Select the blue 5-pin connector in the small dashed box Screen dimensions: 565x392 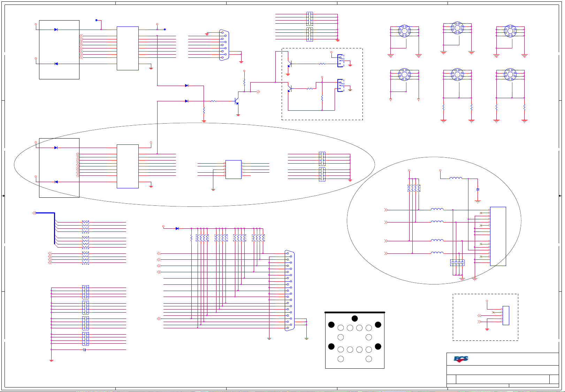[x=506, y=315]
